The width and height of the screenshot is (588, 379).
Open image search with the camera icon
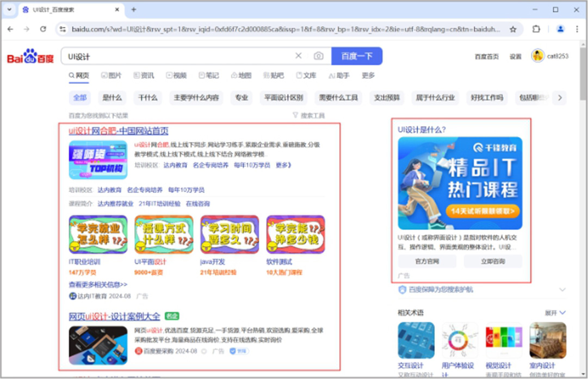(x=318, y=56)
